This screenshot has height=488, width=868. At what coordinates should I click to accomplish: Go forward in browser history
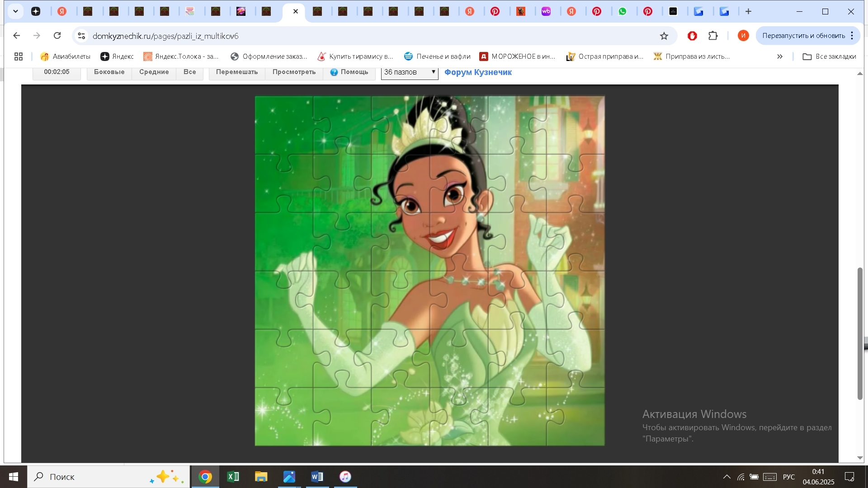[x=37, y=36]
